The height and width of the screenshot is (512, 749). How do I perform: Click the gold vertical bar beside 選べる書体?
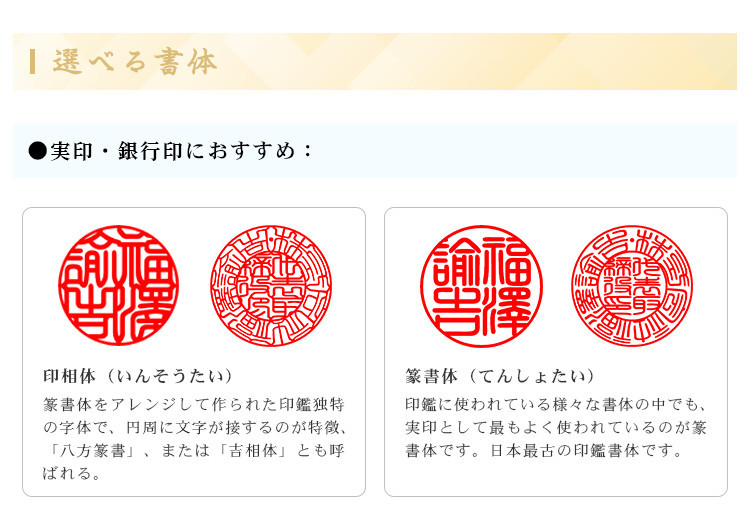click(x=33, y=62)
